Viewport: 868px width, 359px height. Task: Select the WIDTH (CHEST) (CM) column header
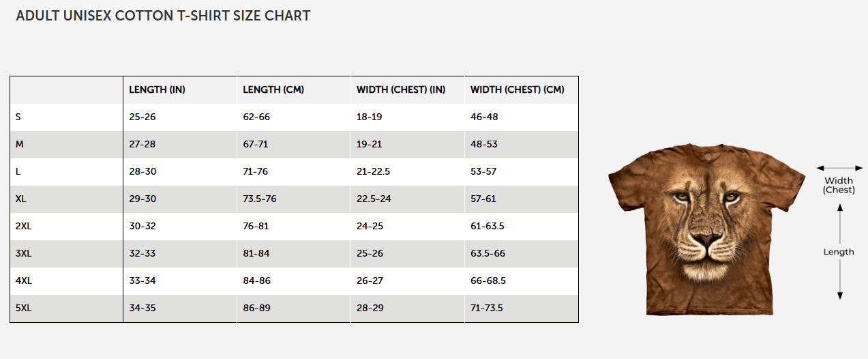(x=518, y=89)
